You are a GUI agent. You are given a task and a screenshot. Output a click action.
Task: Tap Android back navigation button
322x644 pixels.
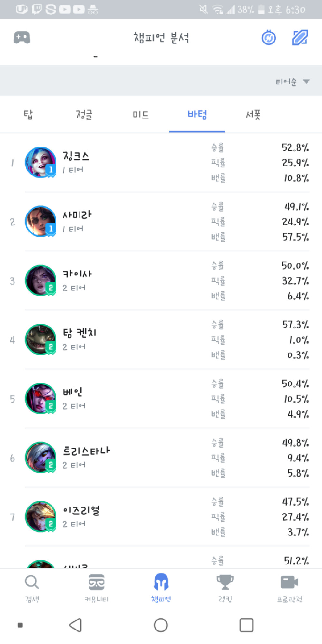(x=76, y=625)
